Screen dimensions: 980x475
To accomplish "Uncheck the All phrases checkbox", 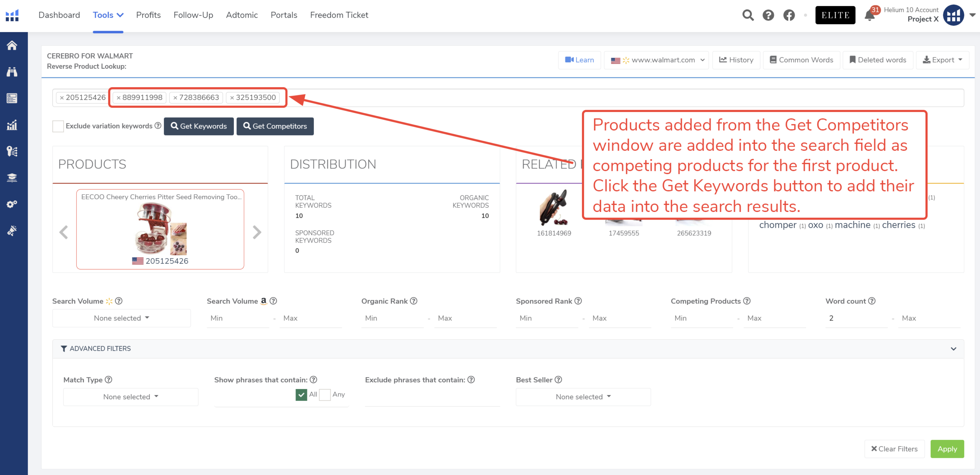I will point(301,395).
